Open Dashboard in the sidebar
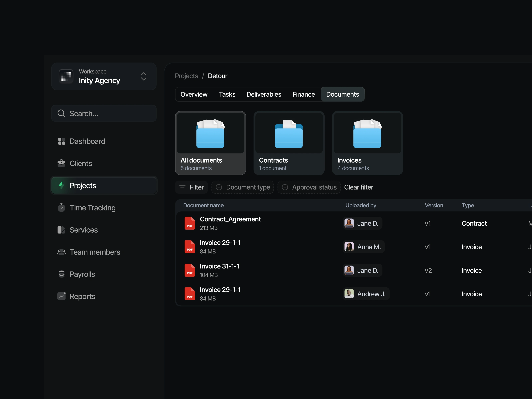The image size is (532, 399). click(x=104, y=141)
